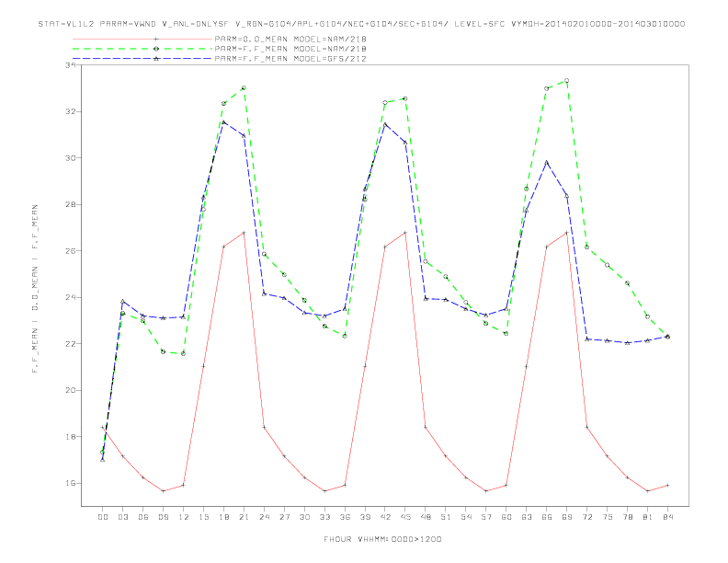Click x-axis tick label 78
This screenshot has height=563, width=728.
coord(627,517)
